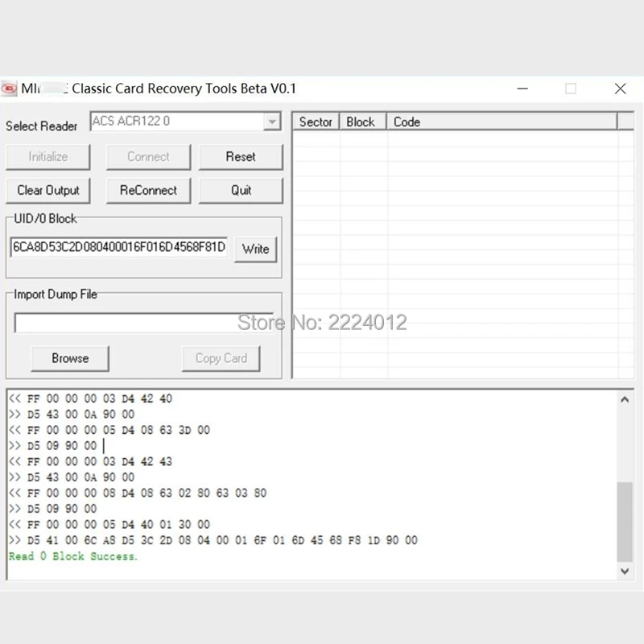Select the Sector column header
The image size is (644, 644).
(316, 122)
